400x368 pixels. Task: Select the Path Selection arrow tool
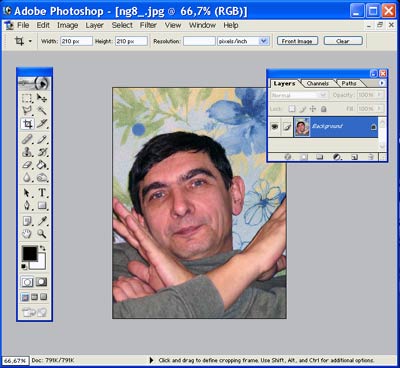27,193
